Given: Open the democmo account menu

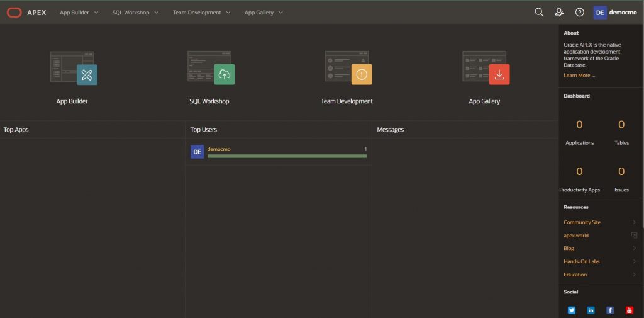Looking at the screenshot, I should [x=615, y=13].
